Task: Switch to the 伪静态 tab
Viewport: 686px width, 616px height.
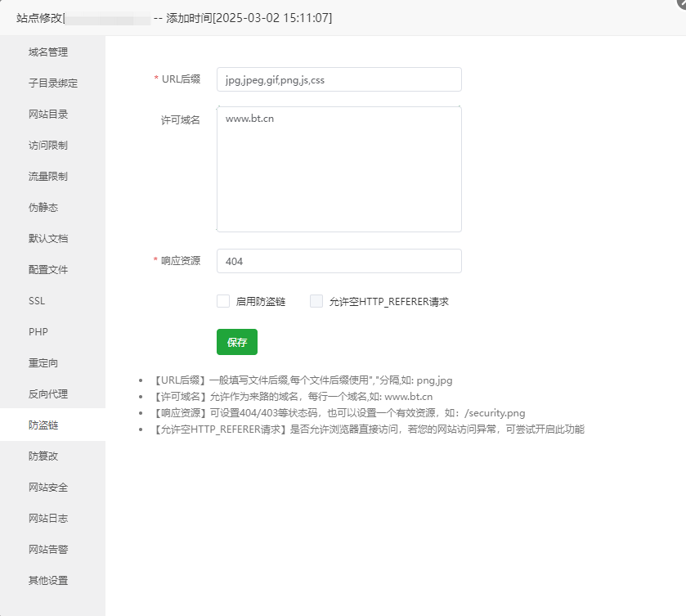Action: tap(53, 207)
